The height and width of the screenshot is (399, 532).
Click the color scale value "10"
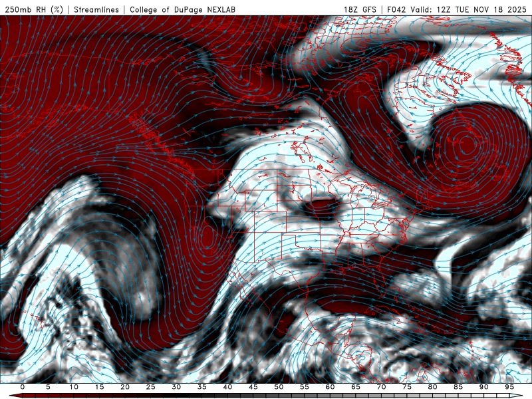pos(74,387)
